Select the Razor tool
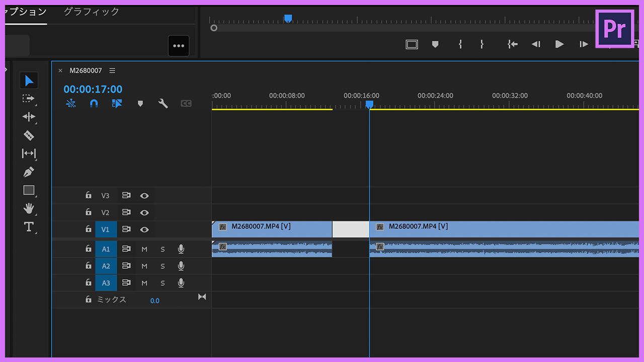The image size is (644, 362). [x=29, y=135]
